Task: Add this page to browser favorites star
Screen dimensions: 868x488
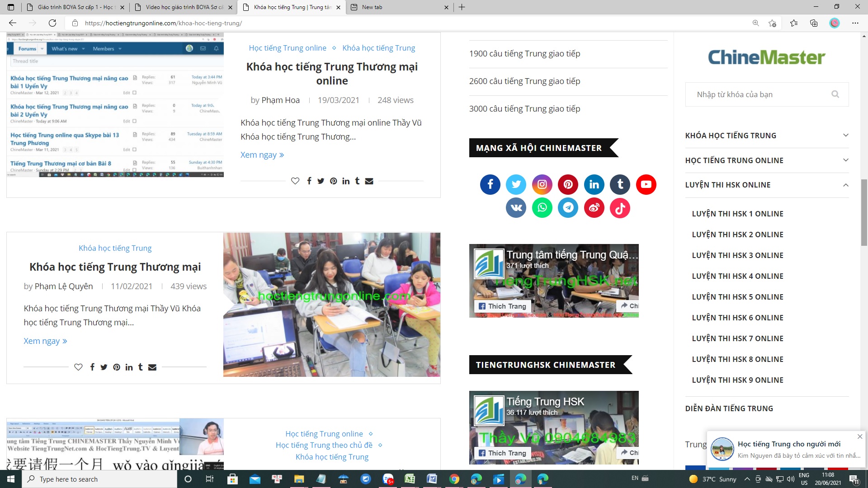Action: [772, 23]
